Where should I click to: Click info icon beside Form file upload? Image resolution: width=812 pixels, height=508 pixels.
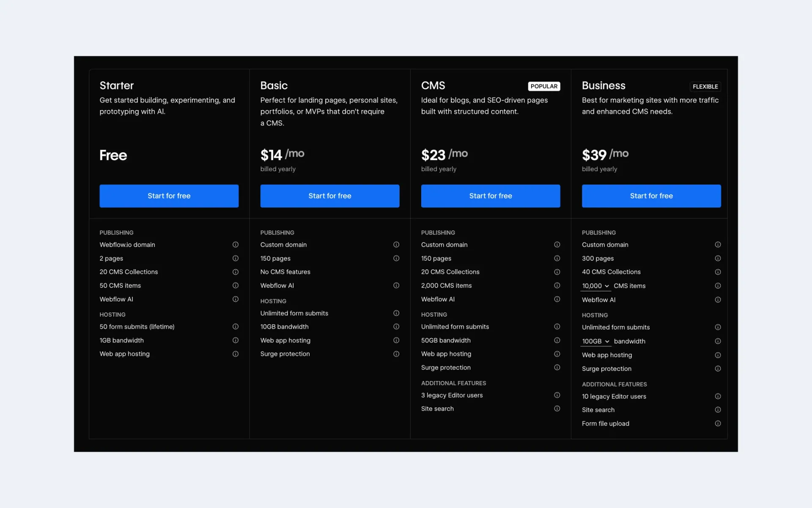pos(718,423)
